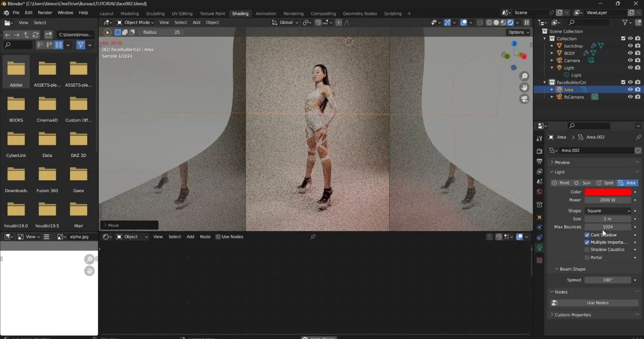Pin the shader editor node tree
The width and height of the screenshot is (644, 339).
click(313, 237)
